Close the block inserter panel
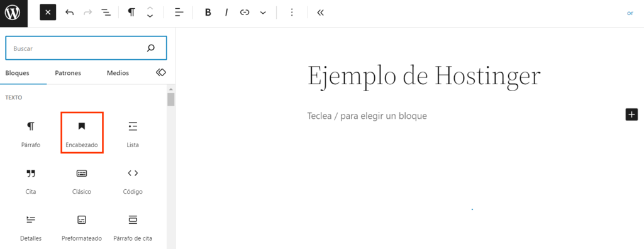Screen dimensions: 644x249 click(x=48, y=13)
